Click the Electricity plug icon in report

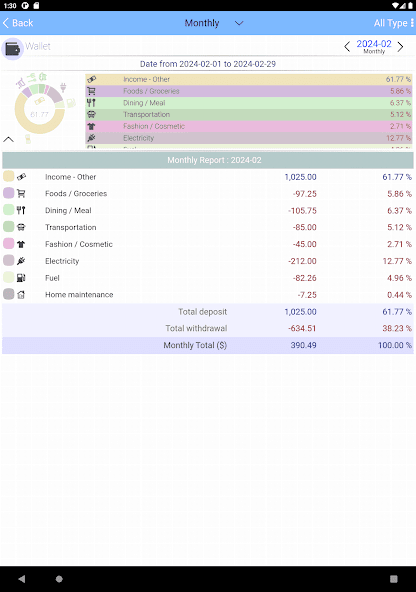(21, 261)
